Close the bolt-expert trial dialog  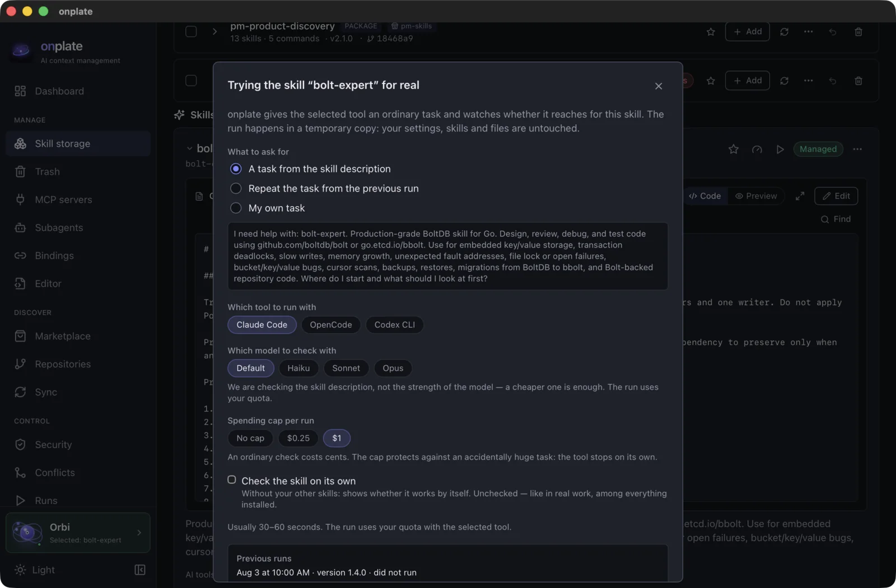659,86
